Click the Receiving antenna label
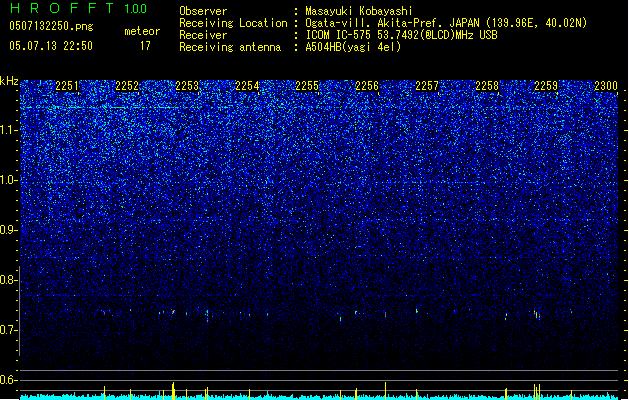This screenshot has height=400, width=629. pyautogui.click(x=230, y=47)
